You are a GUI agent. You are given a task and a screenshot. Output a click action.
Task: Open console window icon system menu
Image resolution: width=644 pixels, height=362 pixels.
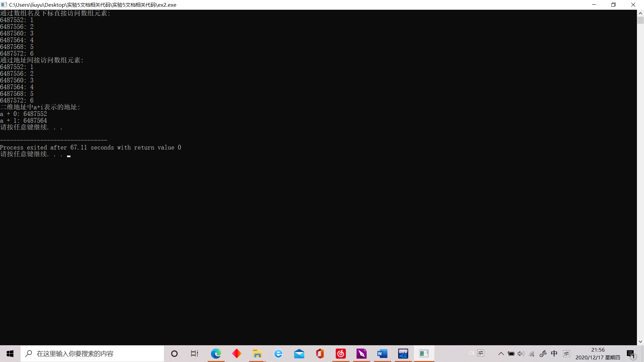pyautogui.click(x=4, y=5)
